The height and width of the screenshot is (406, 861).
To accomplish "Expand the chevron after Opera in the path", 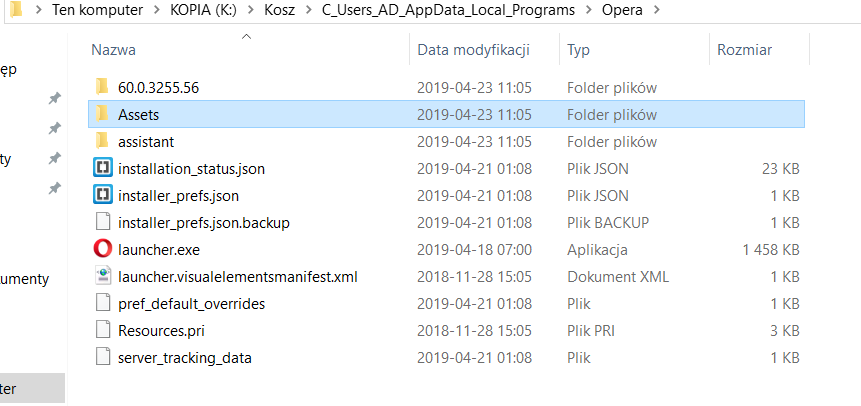I will [656, 10].
